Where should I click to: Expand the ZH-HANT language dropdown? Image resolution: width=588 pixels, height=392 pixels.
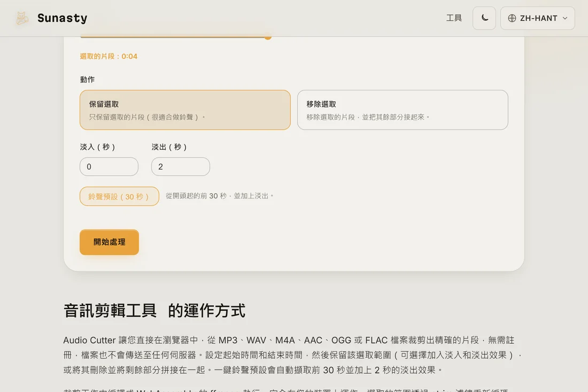point(537,18)
